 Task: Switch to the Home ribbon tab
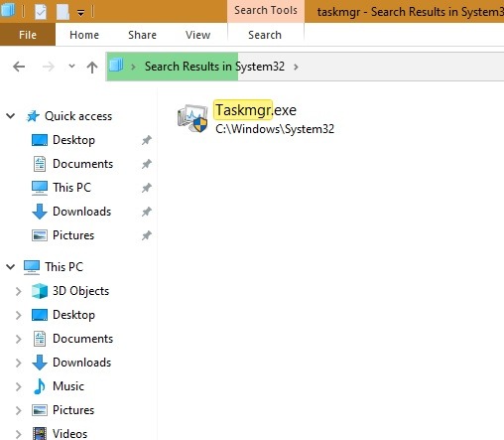click(x=84, y=35)
